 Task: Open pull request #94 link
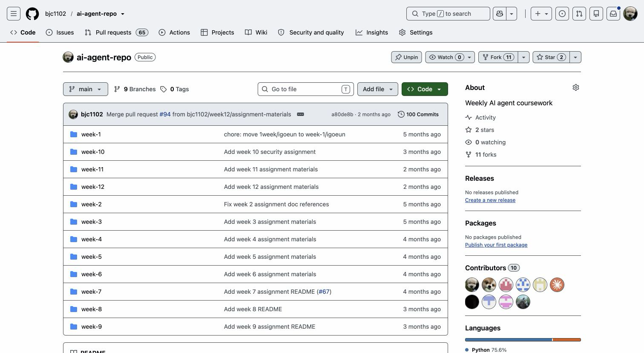tap(165, 114)
